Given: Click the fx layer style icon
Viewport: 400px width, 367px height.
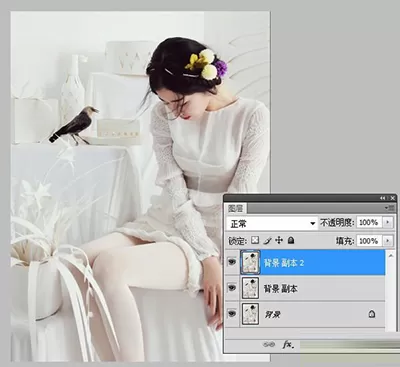Looking at the screenshot, I should pyautogui.click(x=288, y=344).
